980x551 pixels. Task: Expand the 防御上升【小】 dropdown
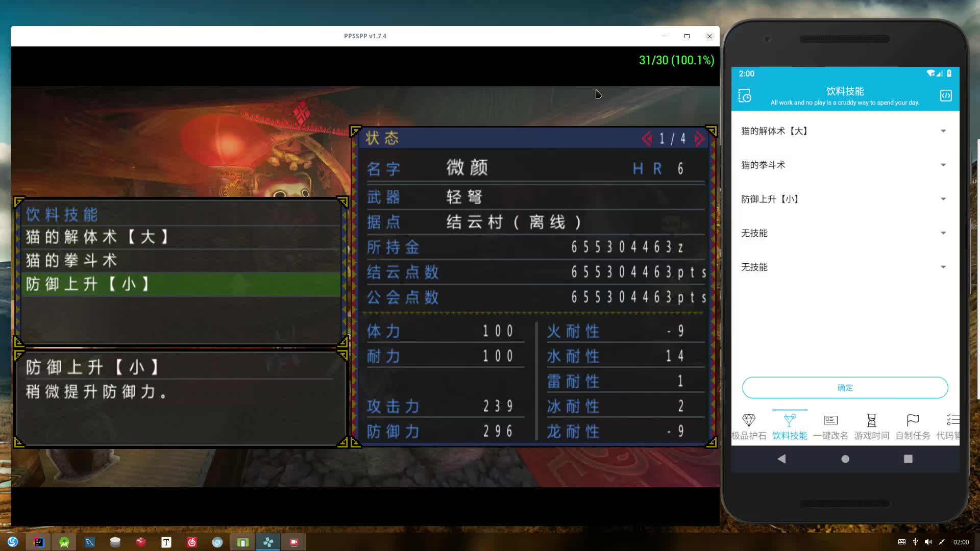tap(845, 199)
